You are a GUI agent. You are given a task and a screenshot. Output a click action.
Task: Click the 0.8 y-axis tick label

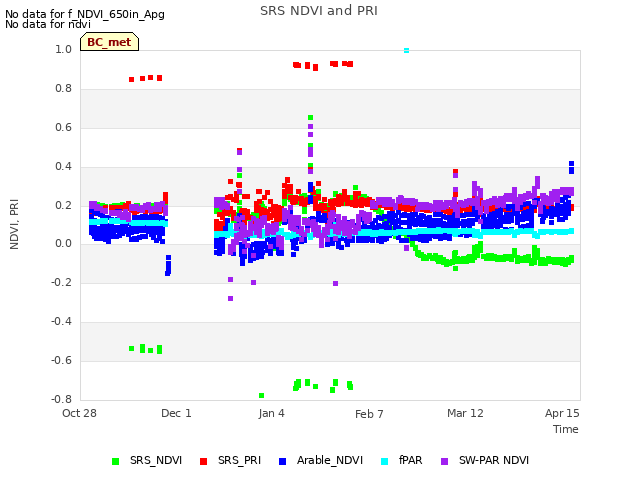coord(63,89)
